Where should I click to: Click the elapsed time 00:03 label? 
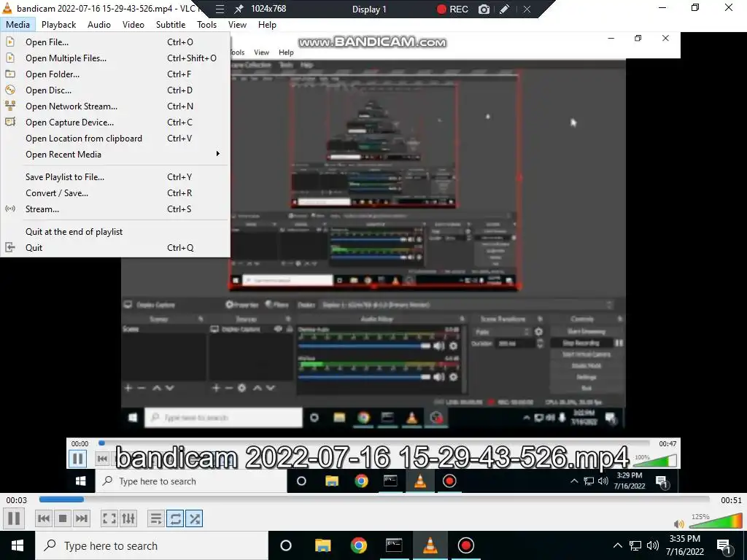point(17,500)
